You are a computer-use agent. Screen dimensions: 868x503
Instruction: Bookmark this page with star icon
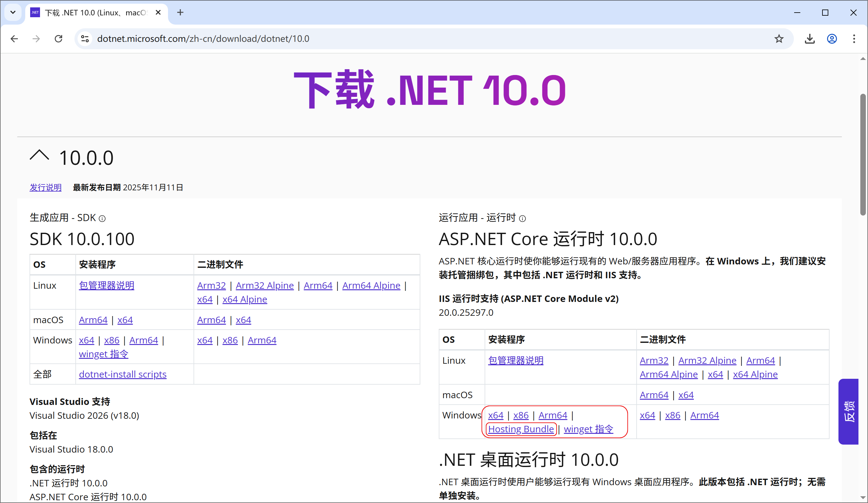pyautogui.click(x=779, y=38)
